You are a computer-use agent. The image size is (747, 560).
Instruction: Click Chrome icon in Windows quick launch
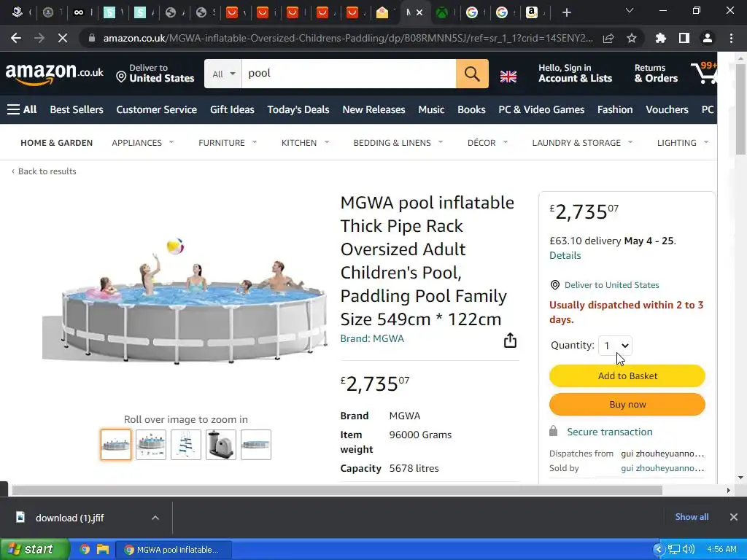pyautogui.click(x=85, y=550)
